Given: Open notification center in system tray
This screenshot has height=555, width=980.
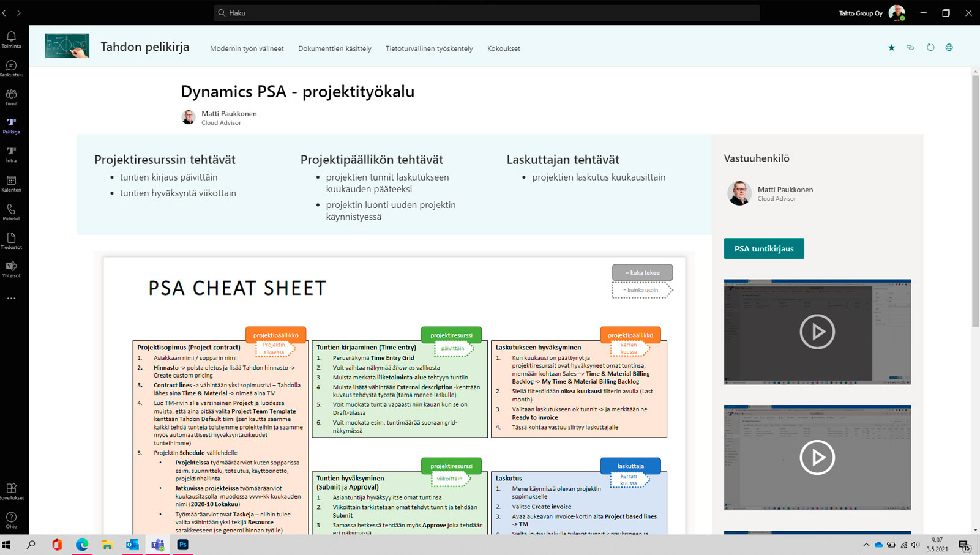Looking at the screenshot, I should pyautogui.click(x=964, y=545).
